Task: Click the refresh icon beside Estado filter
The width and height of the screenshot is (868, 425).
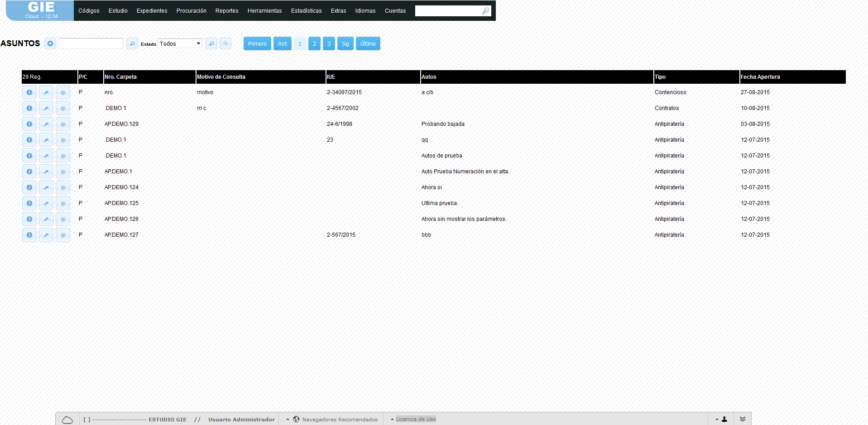Action: (x=225, y=43)
